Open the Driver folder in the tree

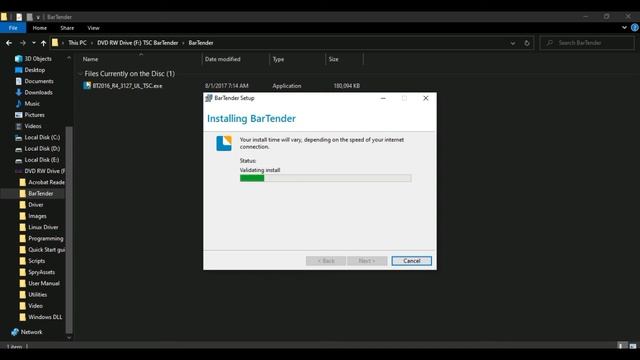(36, 205)
